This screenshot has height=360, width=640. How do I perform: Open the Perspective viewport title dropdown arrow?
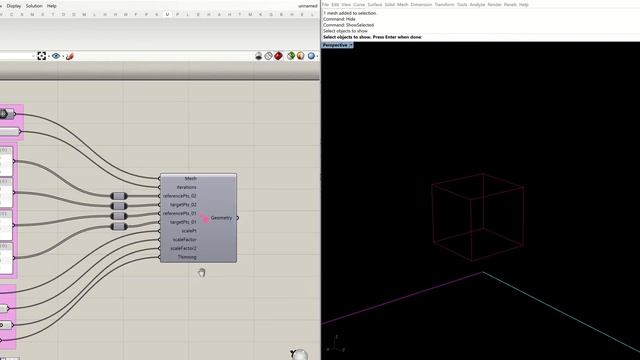point(351,45)
